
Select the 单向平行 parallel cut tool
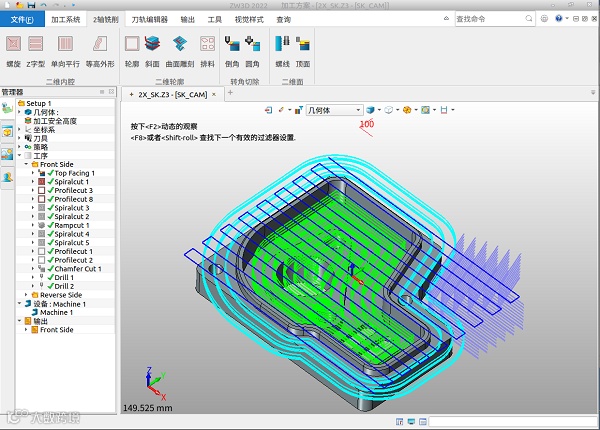click(x=65, y=51)
